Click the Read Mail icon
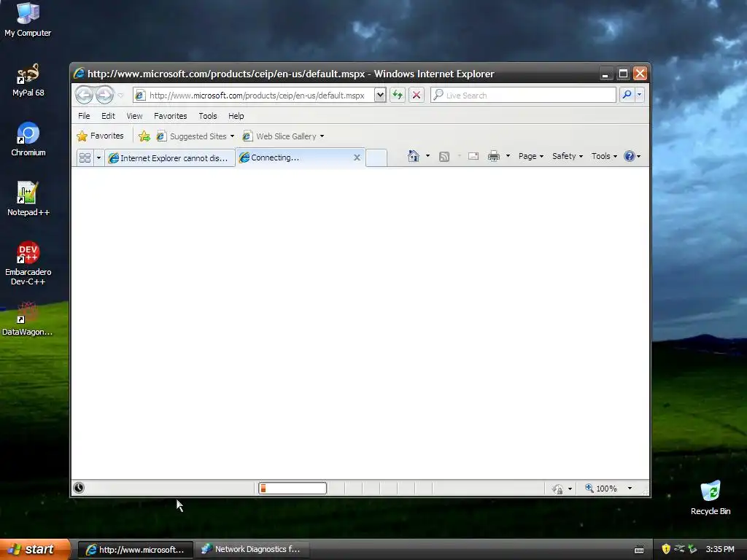 (x=473, y=156)
